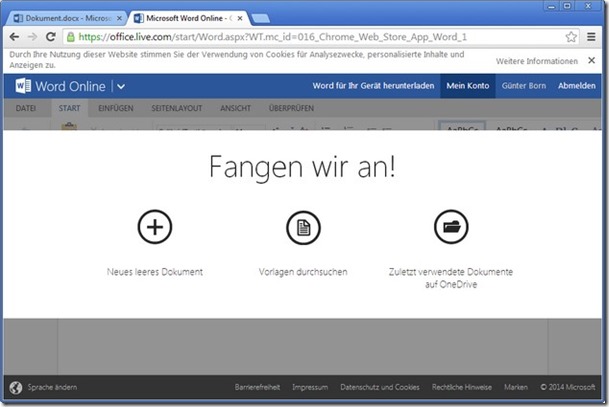Click the Günter Born user name

click(x=524, y=86)
